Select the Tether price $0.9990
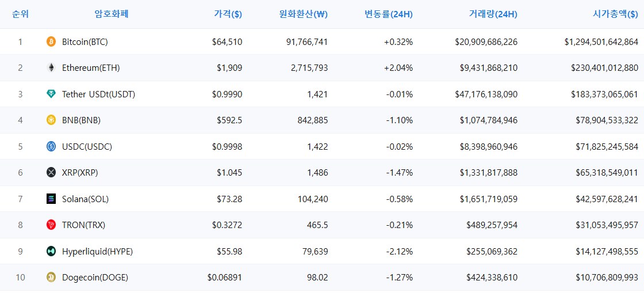Viewport: 644px width, 296px height. 227,94
